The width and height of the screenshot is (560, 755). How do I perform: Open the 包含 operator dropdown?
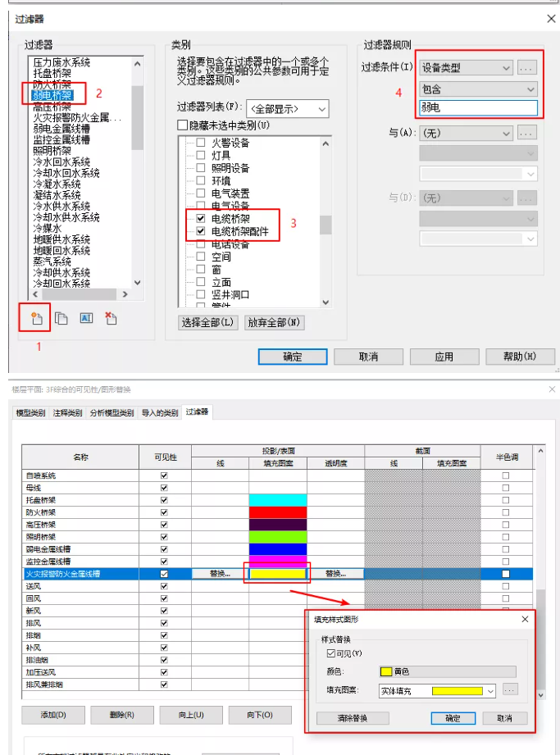[478, 89]
